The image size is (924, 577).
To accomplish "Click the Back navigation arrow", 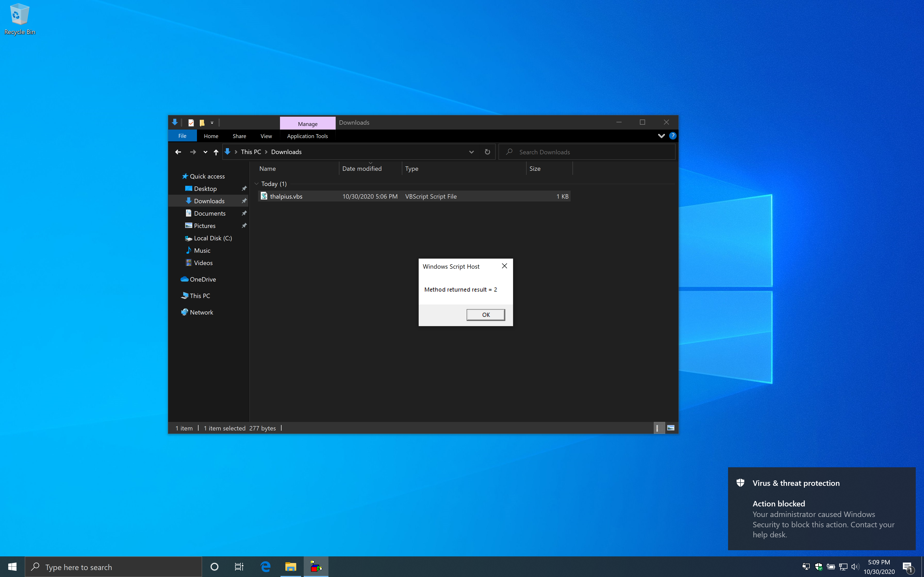I will click(178, 152).
